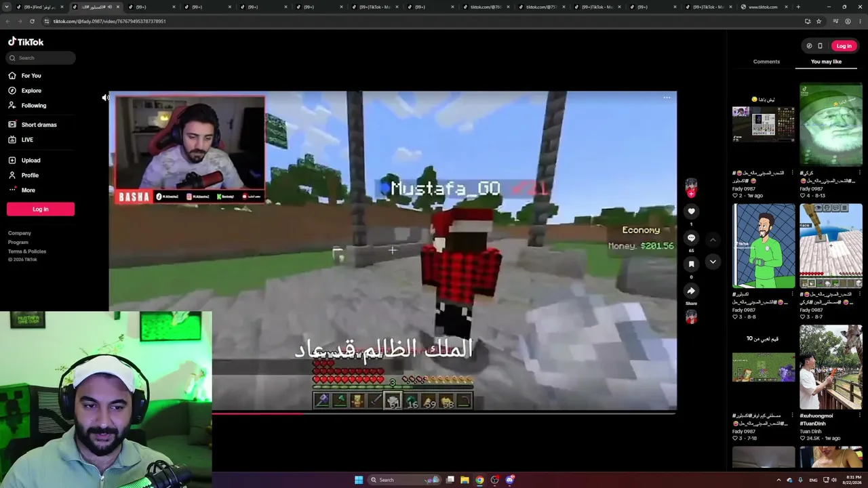Share the video with arrow icon
The width and height of the screenshot is (868, 488).
(691, 291)
